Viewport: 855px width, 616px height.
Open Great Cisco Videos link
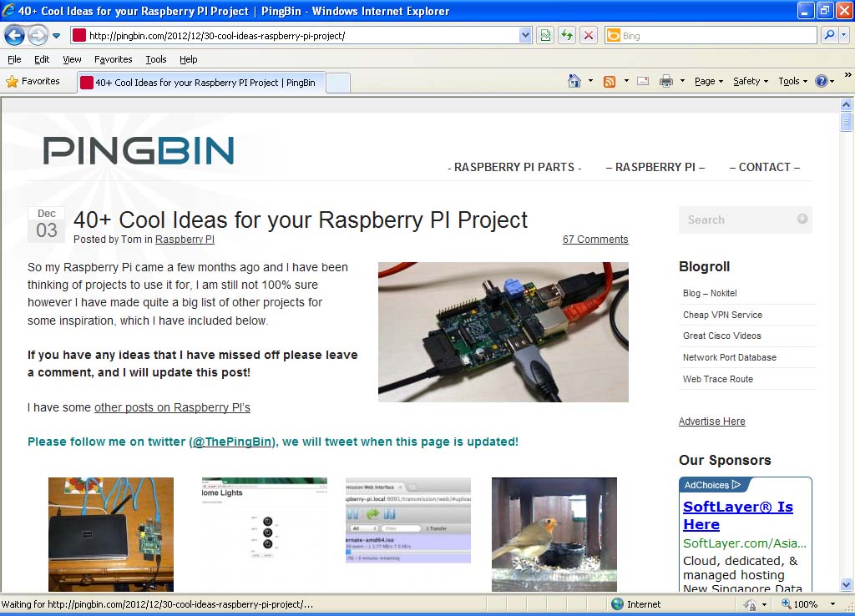click(x=722, y=336)
